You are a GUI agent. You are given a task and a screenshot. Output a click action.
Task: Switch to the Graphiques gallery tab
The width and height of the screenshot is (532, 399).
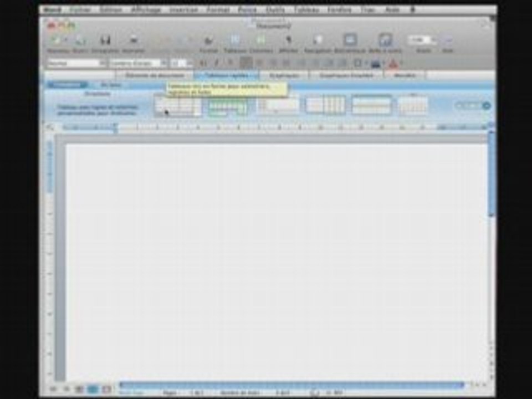click(x=284, y=75)
